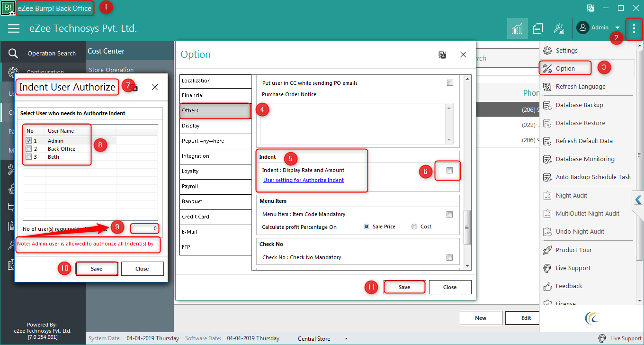Expand the Admin account dropdown arrow

(x=617, y=28)
